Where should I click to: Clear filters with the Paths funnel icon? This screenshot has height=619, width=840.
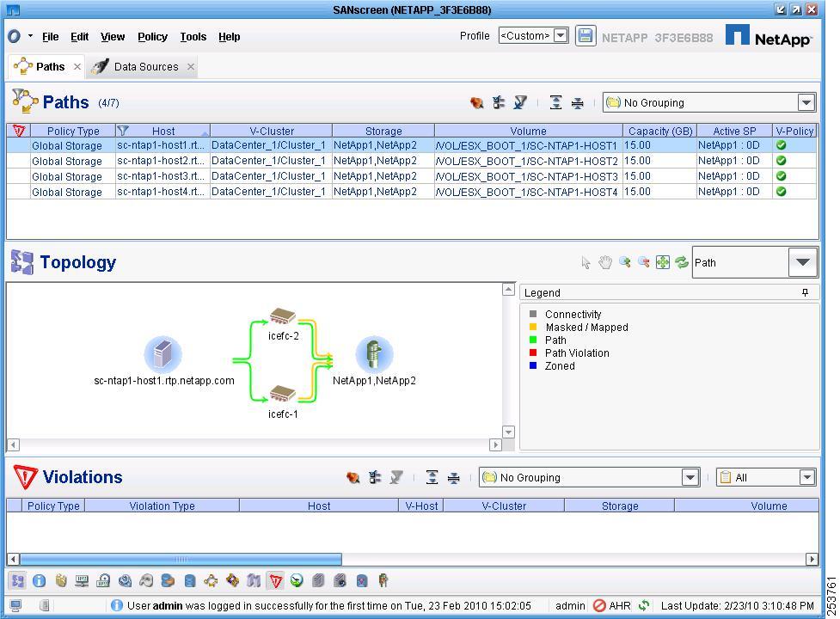[x=520, y=102]
